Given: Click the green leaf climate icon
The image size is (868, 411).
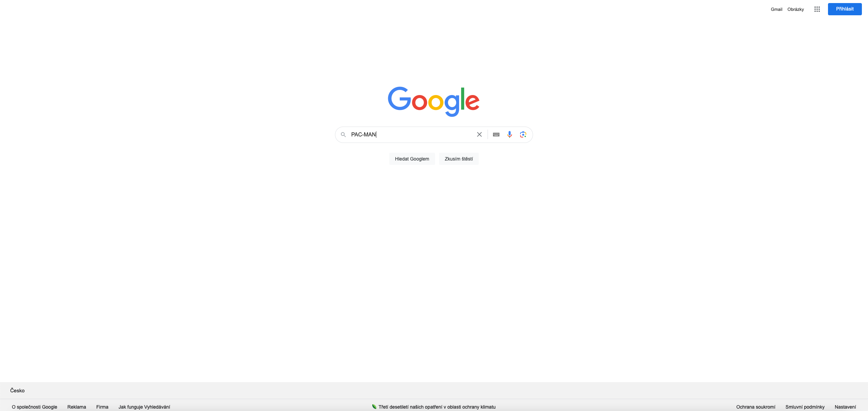Looking at the screenshot, I should 374,406.
